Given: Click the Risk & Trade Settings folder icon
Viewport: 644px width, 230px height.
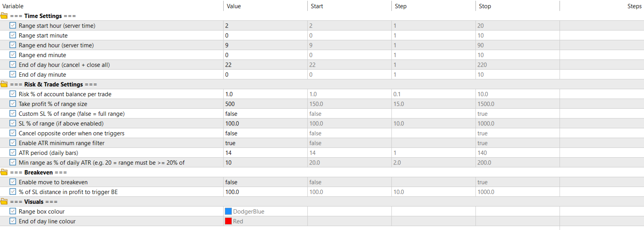Looking at the screenshot, I should tap(4, 84).
